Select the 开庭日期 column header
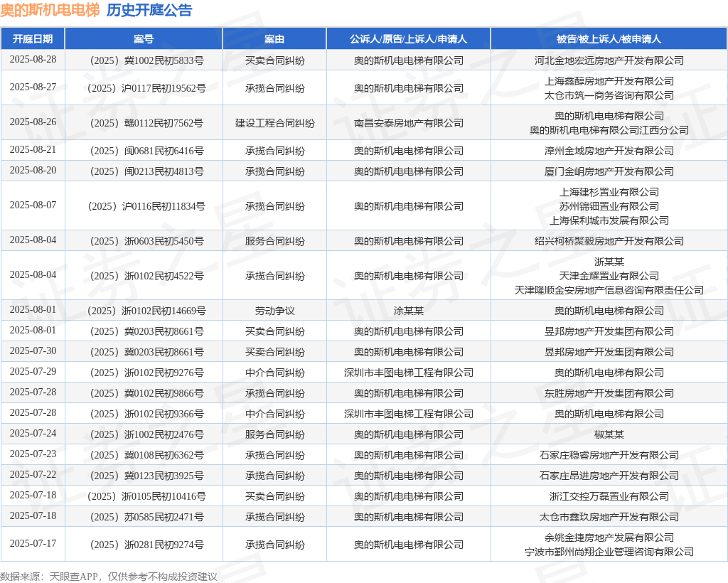The height and width of the screenshot is (583, 728). click(33, 39)
